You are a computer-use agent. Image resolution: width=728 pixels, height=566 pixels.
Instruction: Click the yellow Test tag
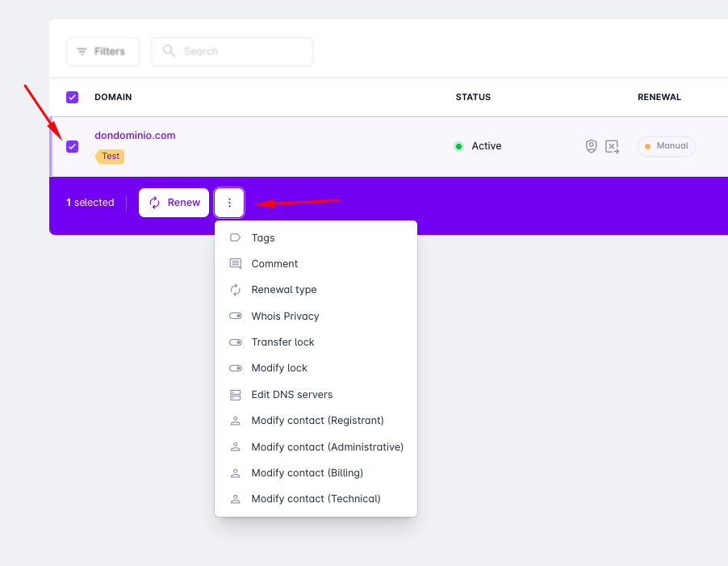click(x=111, y=157)
